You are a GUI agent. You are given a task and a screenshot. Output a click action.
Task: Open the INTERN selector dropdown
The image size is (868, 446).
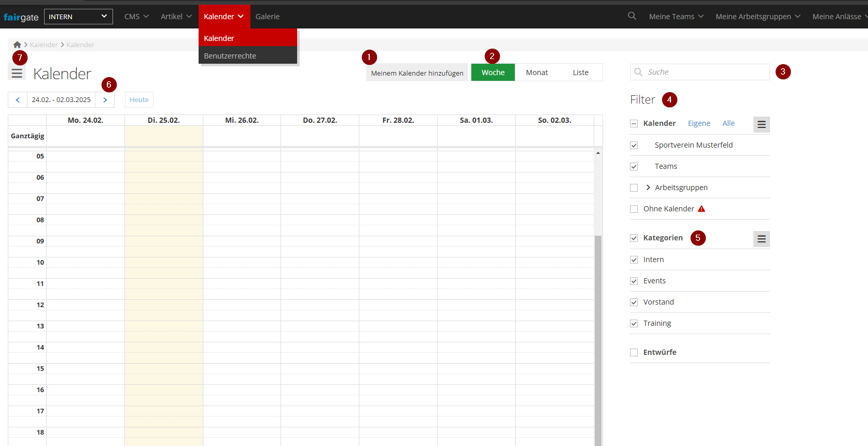[x=78, y=17]
